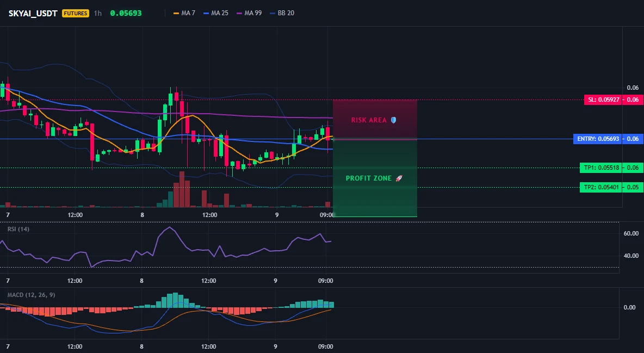Image resolution: width=644 pixels, height=353 pixels.
Task: Click the PROFIT ZONE label
Action: [369, 178]
